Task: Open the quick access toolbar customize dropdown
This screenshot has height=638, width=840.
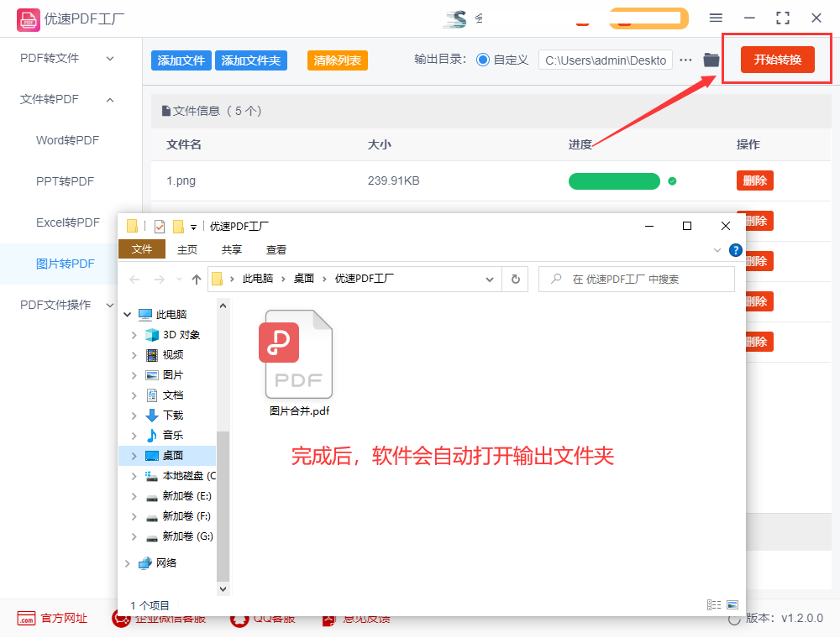Action: pyautogui.click(x=193, y=227)
